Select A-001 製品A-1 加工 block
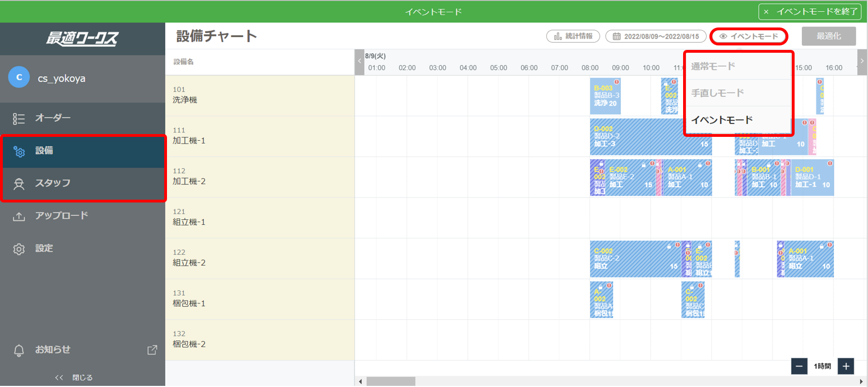 click(687, 177)
